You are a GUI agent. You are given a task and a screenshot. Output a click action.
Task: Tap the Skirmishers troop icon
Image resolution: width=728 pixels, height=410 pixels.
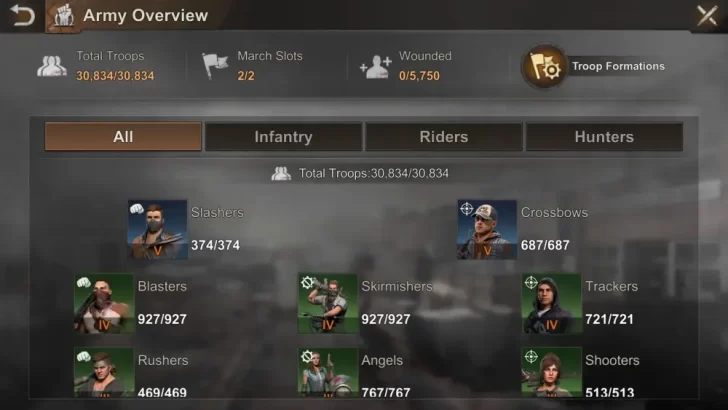pos(328,303)
